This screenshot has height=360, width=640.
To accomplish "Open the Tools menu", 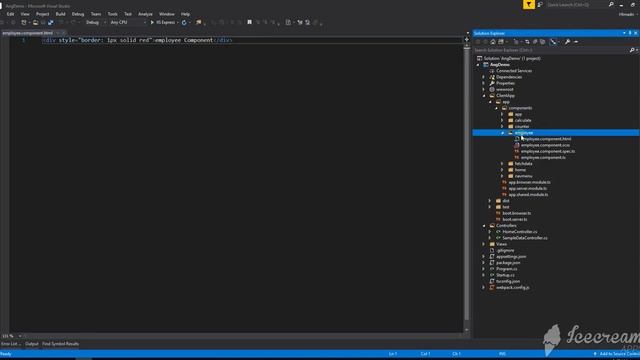I will click(113, 14).
